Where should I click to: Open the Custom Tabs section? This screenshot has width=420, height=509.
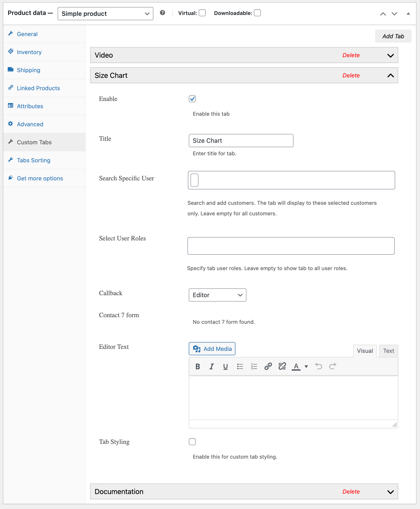click(x=34, y=142)
